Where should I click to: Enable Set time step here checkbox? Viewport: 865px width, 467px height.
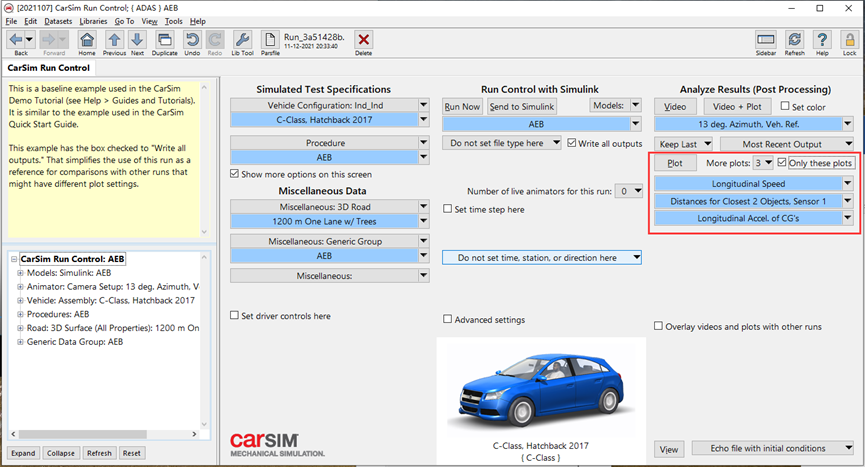pos(447,209)
